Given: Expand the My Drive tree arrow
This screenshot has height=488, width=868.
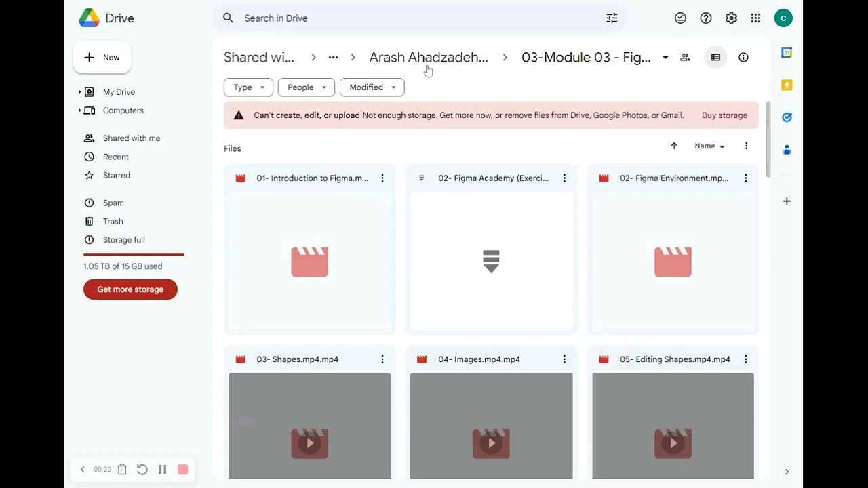Looking at the screenshot, I should tap(80, 92).
